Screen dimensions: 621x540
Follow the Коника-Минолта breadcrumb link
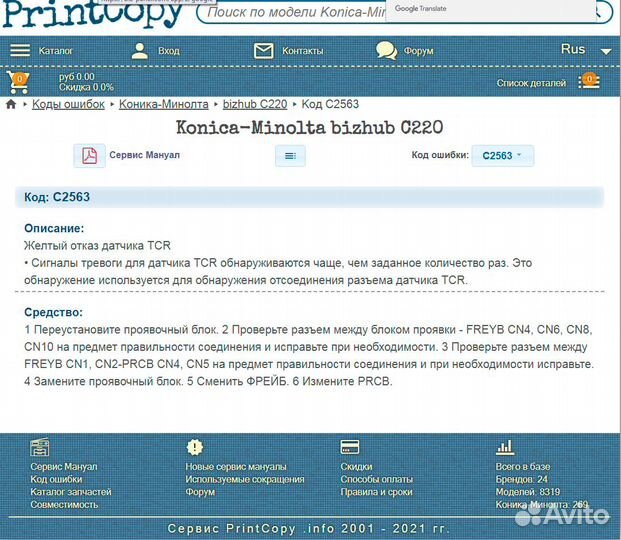point(164,104)
